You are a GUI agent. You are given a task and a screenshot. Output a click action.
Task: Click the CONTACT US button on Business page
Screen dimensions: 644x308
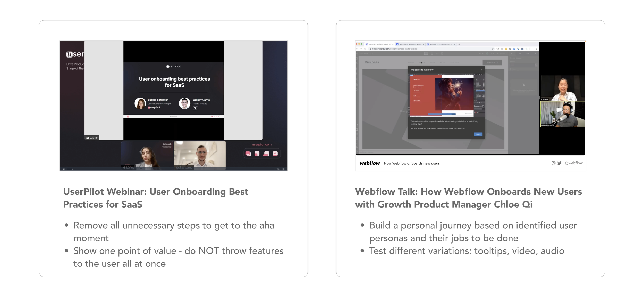coord(492,62)
